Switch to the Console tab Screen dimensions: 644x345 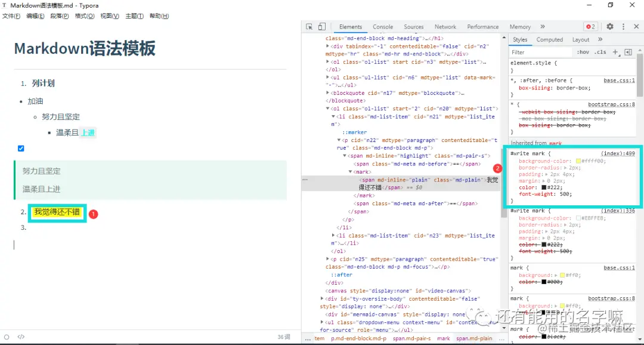click(383, 27)
